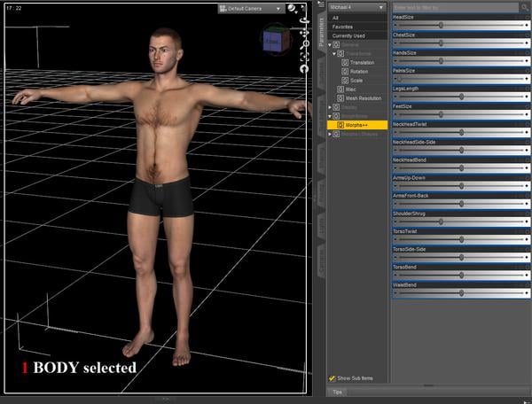532x404 pixels.
Task: Click the FeetSize slider handle
Action: point(441,114)
